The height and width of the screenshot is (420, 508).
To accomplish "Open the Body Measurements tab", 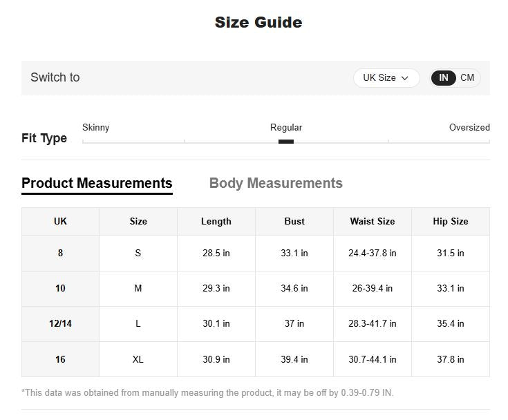I will pyautogui.click(x=276, y=183).
